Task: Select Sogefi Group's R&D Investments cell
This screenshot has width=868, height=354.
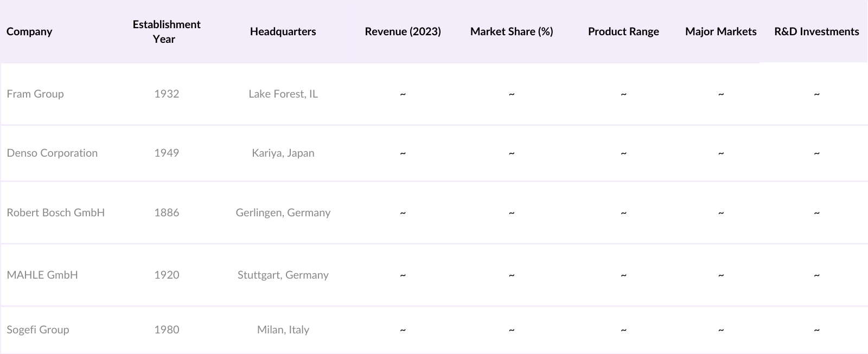Action: pos(816,330)
